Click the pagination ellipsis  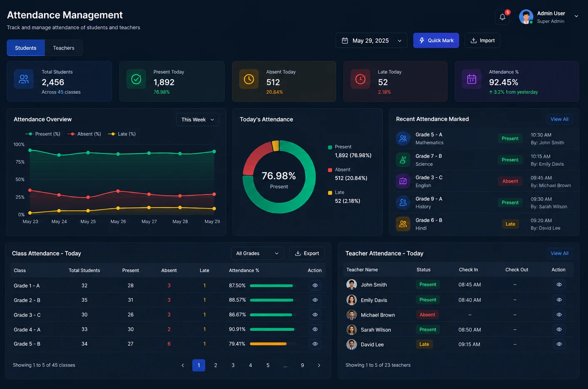pyautogui.click(x=285, y=365)
